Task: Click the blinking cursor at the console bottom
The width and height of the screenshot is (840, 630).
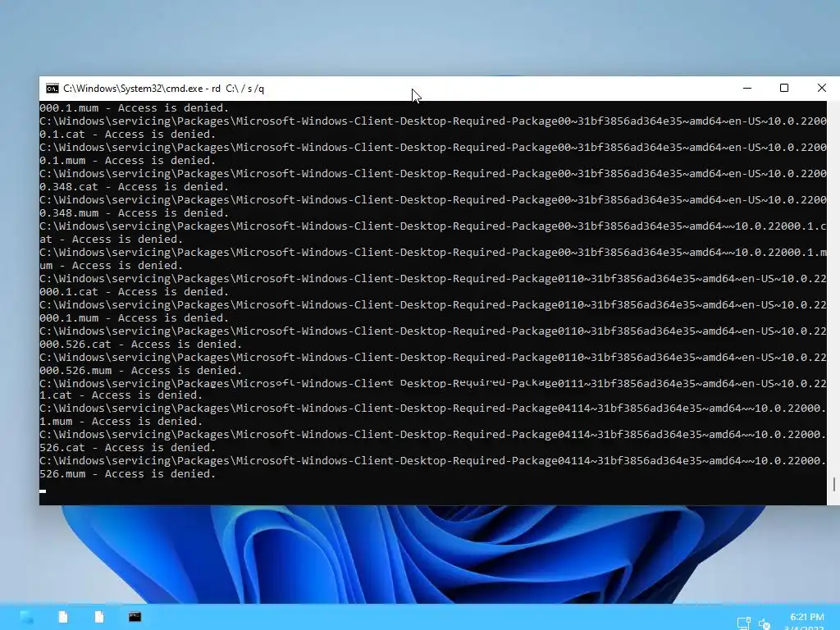Action: coord(43,491)
